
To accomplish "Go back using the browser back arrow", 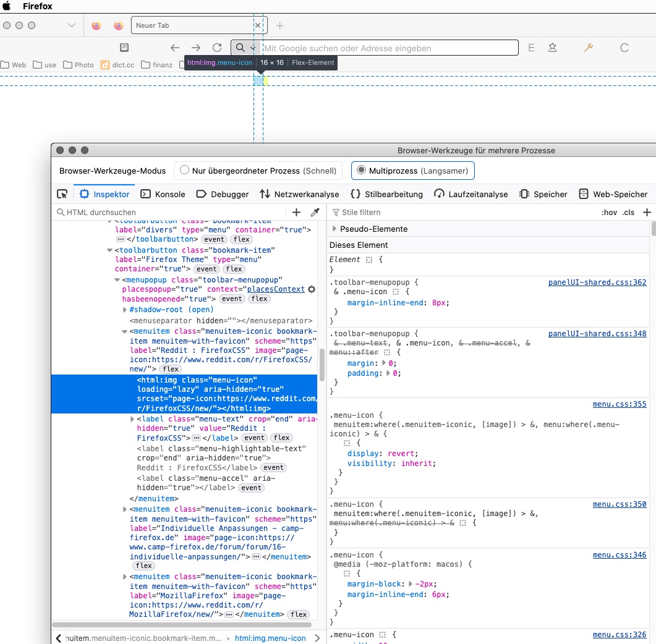I will (x=175, y=48).
